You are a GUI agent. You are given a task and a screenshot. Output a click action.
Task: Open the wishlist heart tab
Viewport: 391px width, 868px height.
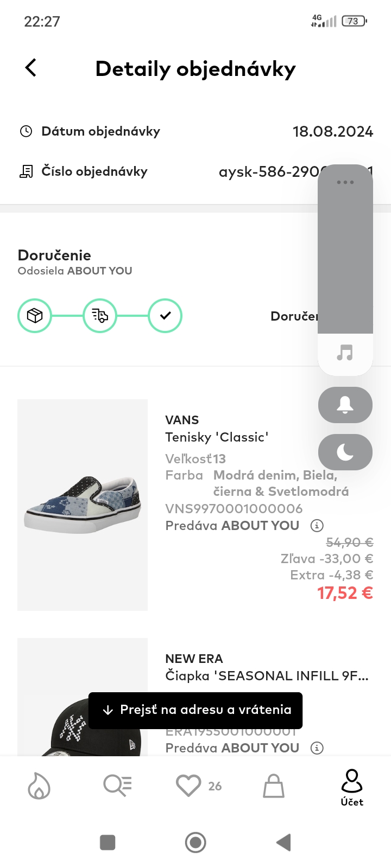(x=189, y=786)
